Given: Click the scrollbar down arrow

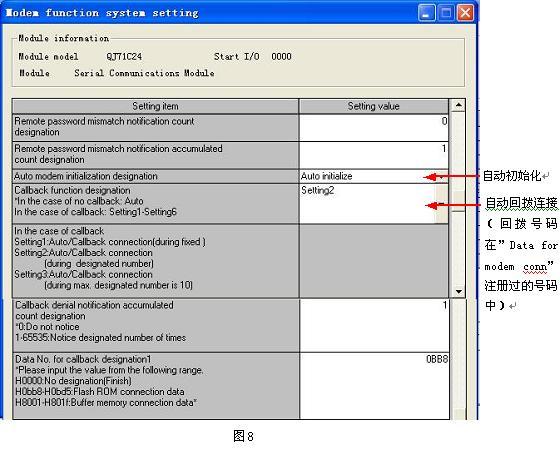Looking at the screenshot, I should tap(458, 291).
